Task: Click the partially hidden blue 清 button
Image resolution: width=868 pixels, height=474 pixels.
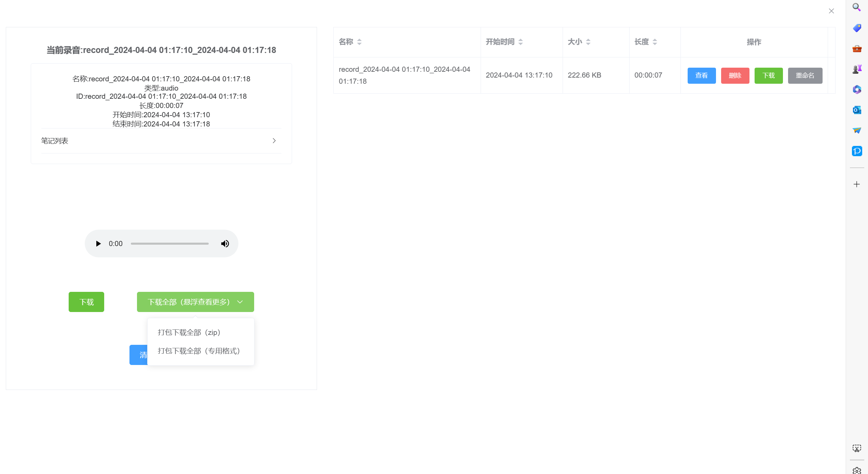Action: [x=139, y=355]
